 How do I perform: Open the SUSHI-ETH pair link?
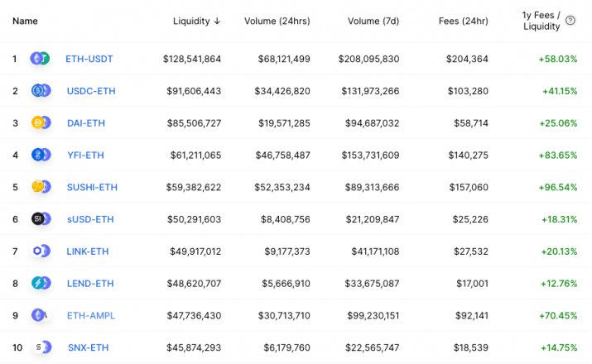(x=92, y=187)
